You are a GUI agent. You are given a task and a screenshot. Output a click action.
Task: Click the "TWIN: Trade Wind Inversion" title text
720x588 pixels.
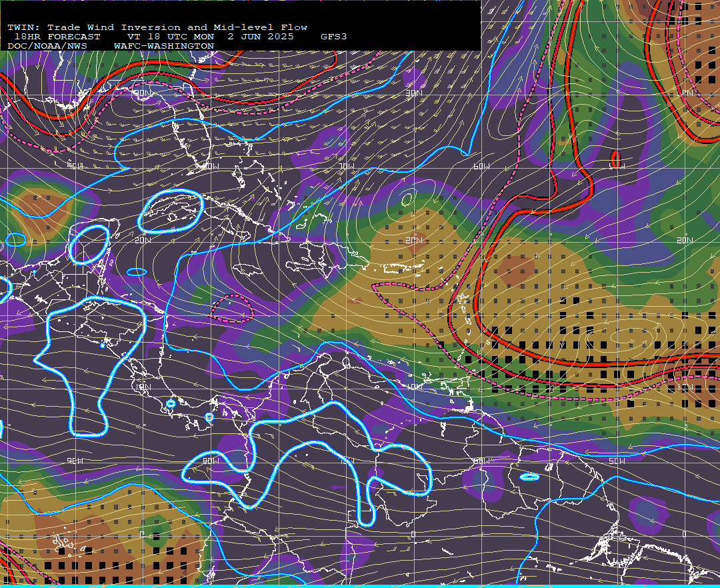coord(94,27)
